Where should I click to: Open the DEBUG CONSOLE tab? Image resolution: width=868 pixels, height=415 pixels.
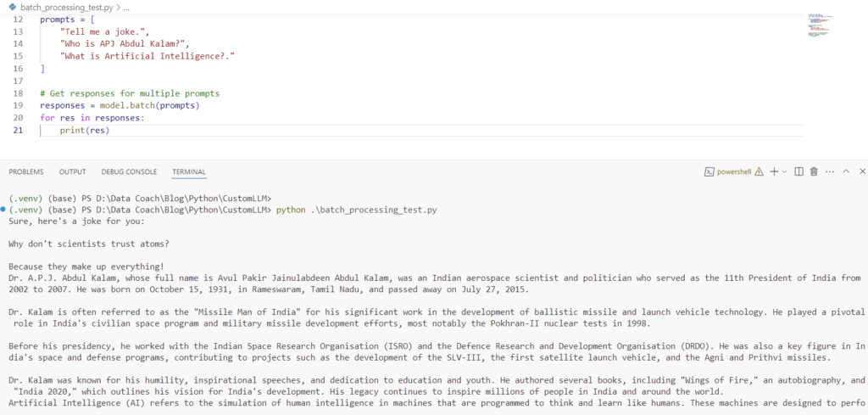click(x=129, y=171)
